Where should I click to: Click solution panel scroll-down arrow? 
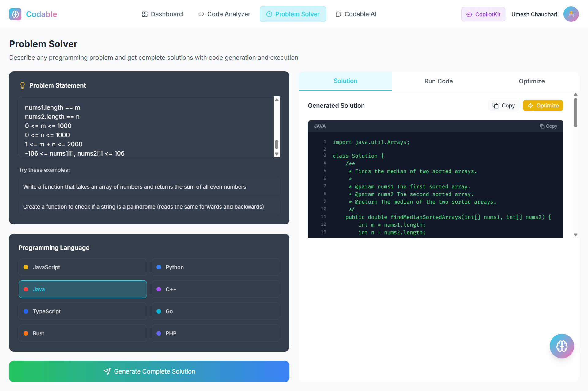coord(575,235)
